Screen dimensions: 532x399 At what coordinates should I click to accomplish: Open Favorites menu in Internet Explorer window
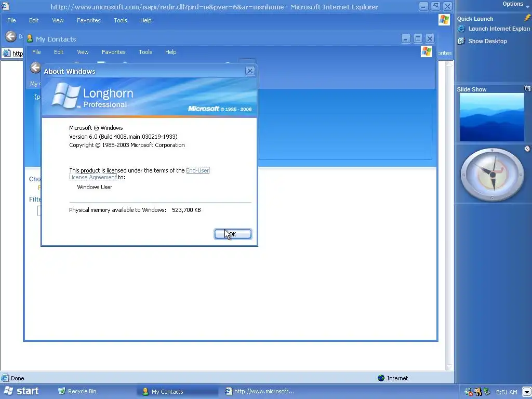tap(88, 20)
